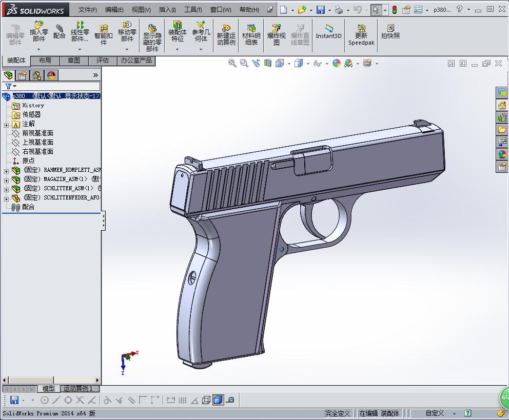Viewport: 509px width, 420px height.
Task: Open the FeatureManager design tree tab
Action: (8, 75)
